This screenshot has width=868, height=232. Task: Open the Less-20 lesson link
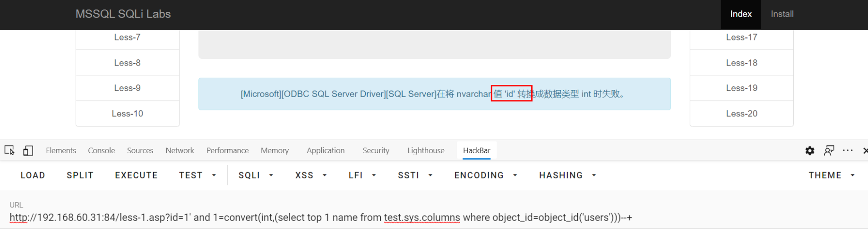coord(742,114)
